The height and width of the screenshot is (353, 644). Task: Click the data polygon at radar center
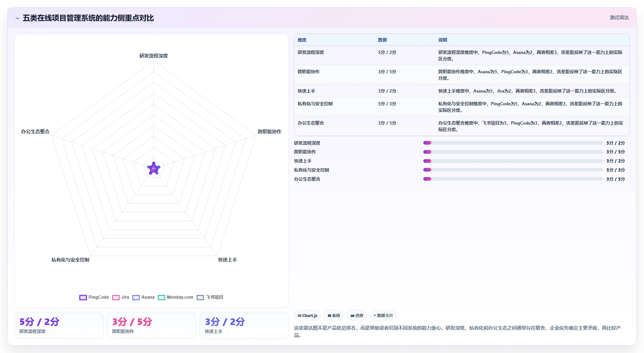(x=154, y=169)
